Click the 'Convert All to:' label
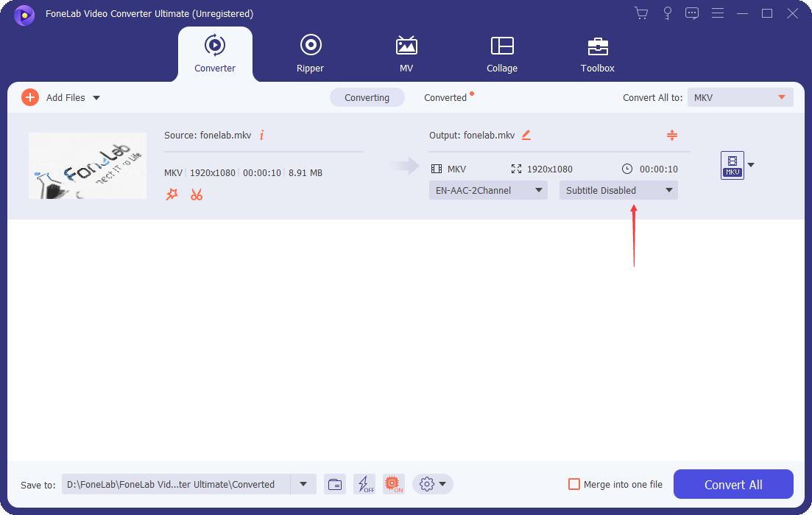Screen dimensions: 812x515 pyautogui.click(x=652, y=97)
